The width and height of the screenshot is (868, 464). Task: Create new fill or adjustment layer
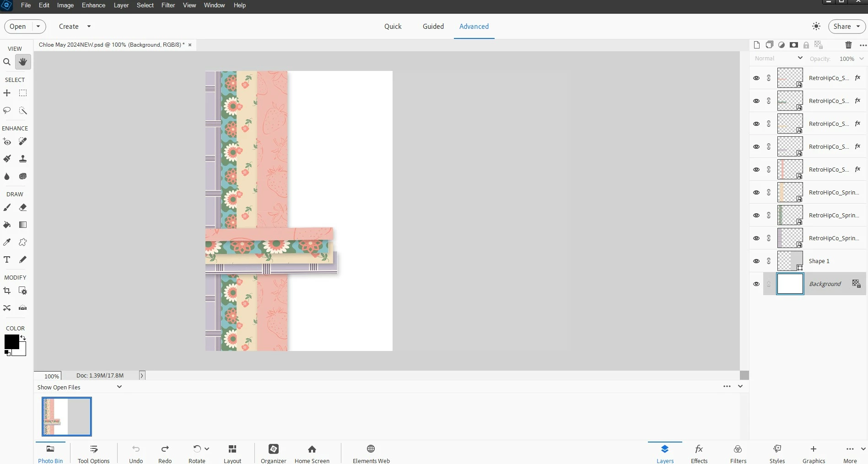(x=782, y=45)
